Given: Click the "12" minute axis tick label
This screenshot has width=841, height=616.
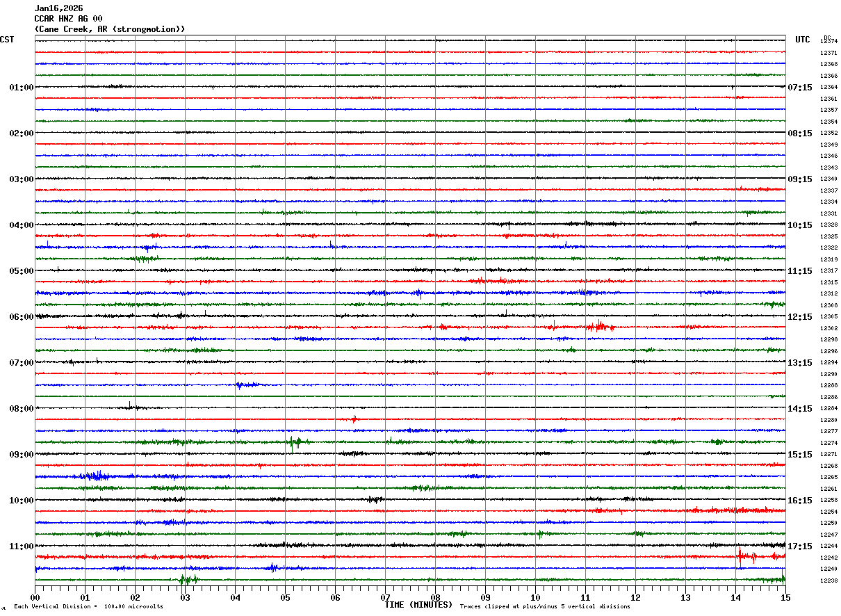Looking at the screenshot, I should [x=635, y=597].
